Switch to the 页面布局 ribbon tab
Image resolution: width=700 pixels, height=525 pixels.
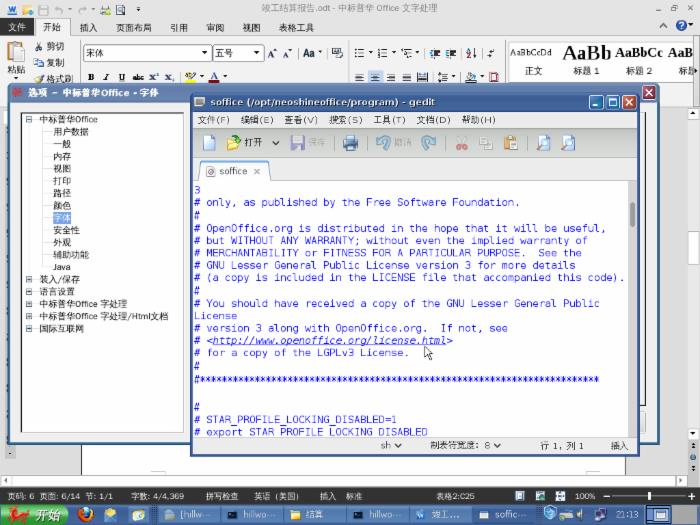[x=133, y=28]
